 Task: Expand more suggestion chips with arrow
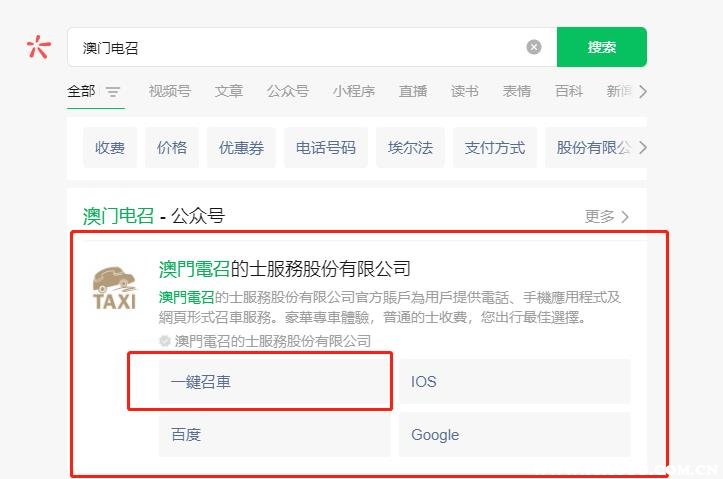point(642,148)
